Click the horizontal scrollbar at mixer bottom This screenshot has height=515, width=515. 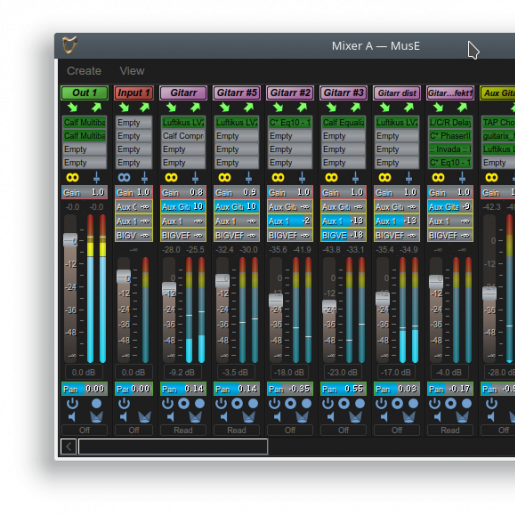[x=173, y=446]
